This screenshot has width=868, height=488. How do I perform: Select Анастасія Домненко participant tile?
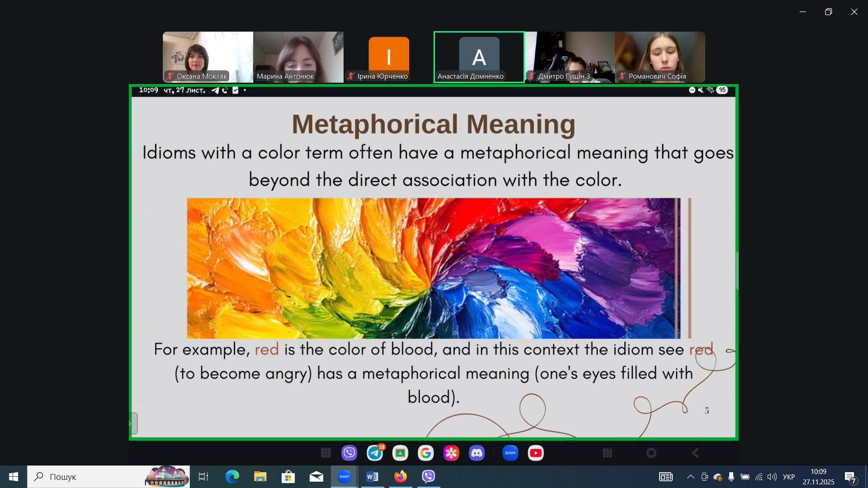tap(479, 57)
